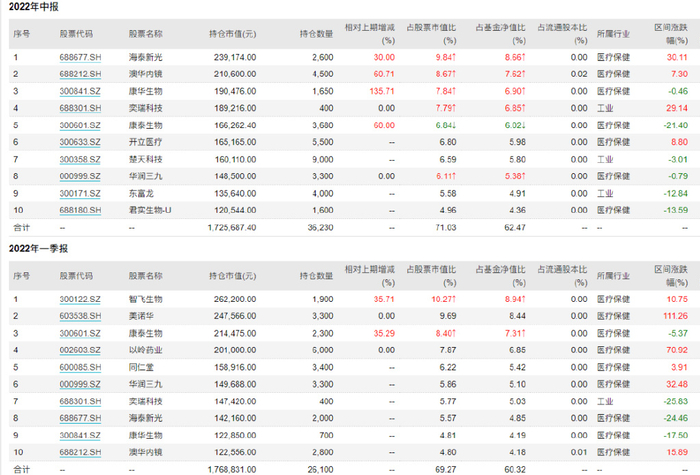Open stock code link 688301.SH in 2022年一季报 table
Screen dimensions: 700x475
pyautogui.click(x=80, y=401)
